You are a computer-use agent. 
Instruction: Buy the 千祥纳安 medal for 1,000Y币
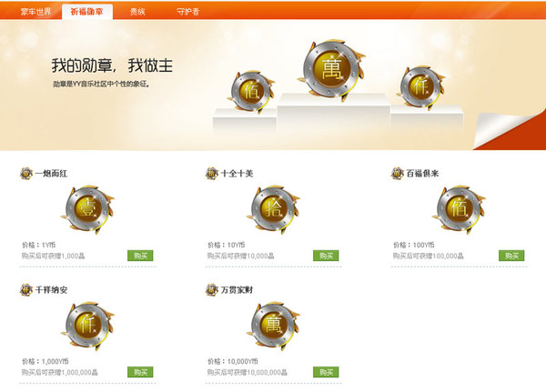tap(140, 372)
